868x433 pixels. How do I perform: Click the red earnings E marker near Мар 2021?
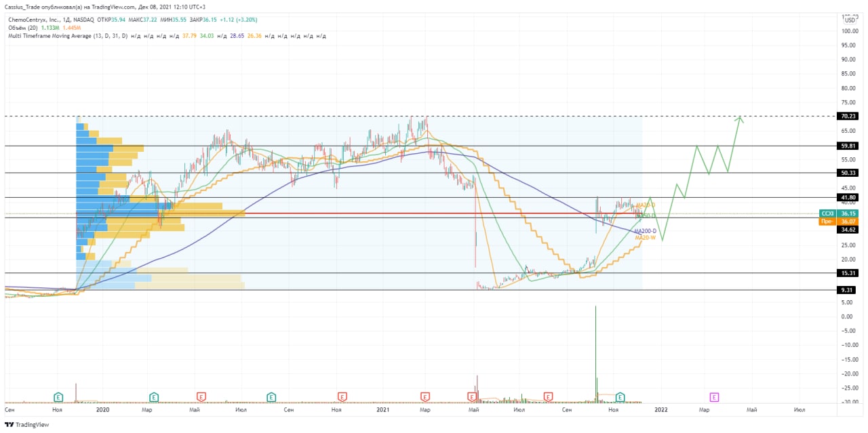[x=425, y=396]
